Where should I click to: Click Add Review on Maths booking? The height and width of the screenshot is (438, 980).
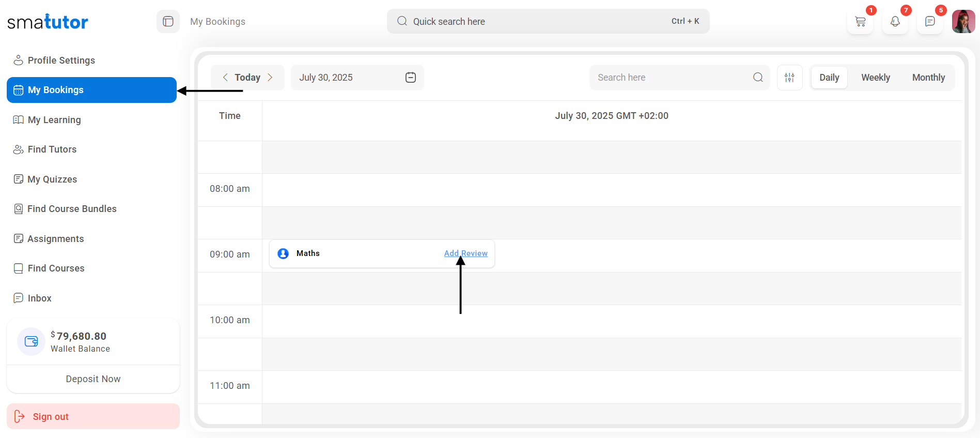coord(465,253)
